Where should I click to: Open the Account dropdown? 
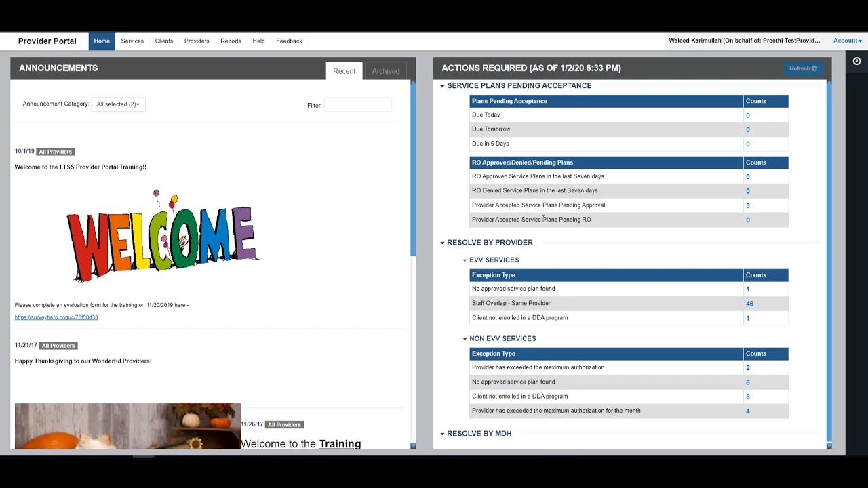848,41
